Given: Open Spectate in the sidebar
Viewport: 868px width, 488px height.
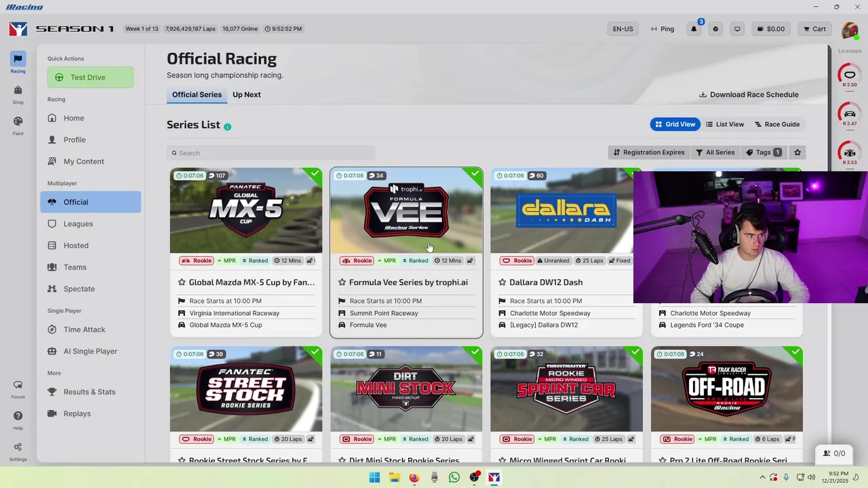Looking at the screenshot, I should tap(91, 289).
